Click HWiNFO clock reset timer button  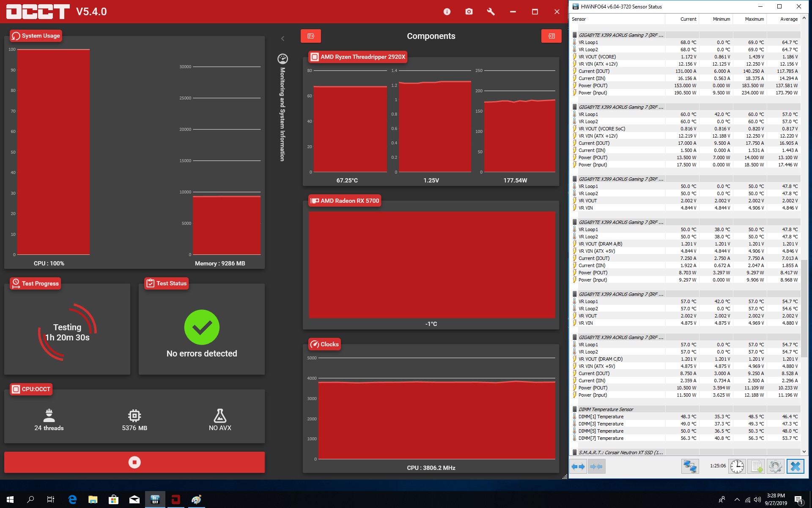737,467
